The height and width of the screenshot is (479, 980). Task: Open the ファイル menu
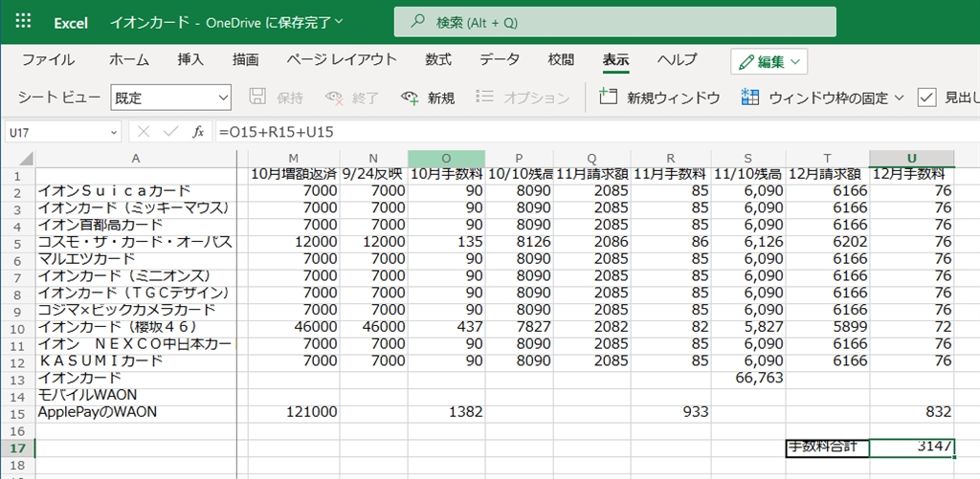point(48,60)
